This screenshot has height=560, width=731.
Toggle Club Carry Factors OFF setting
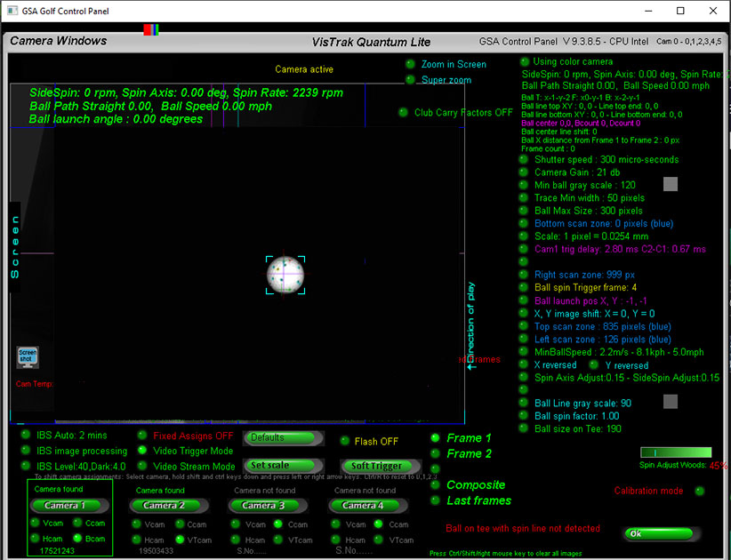(403, 113)
